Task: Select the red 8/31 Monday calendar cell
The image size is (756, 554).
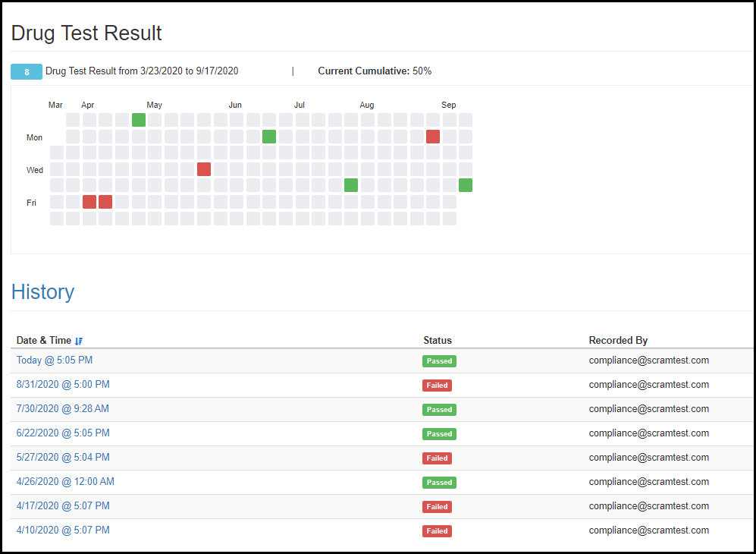Action: tap(433, 137)
